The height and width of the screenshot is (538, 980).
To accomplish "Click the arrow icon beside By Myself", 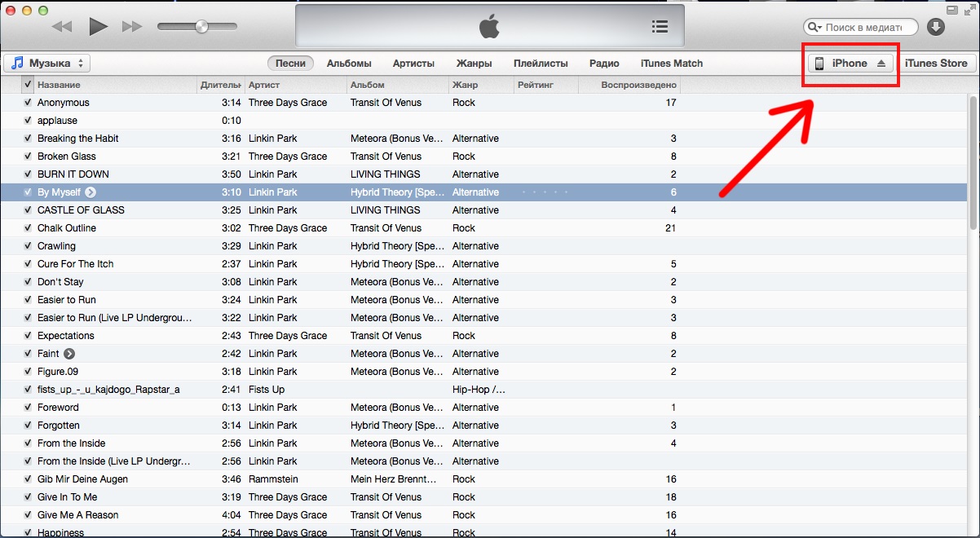I will click(90, 192).
